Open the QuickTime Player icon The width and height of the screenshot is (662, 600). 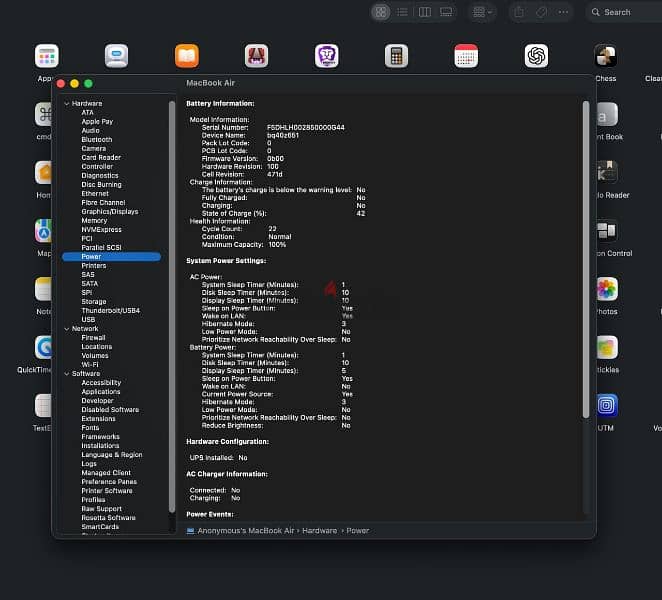pos(43,347)
